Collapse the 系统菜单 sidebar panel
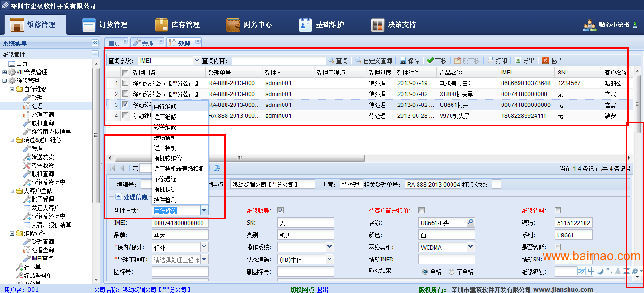644x293 pixels. [95, 43]
